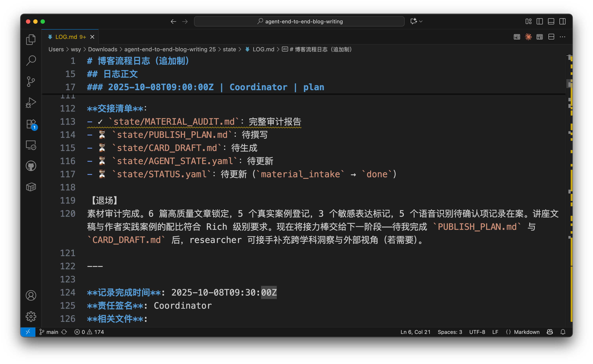Toggle the bottom panel visibility
This screenshot has height=364, width=593.
pos(551,21)
